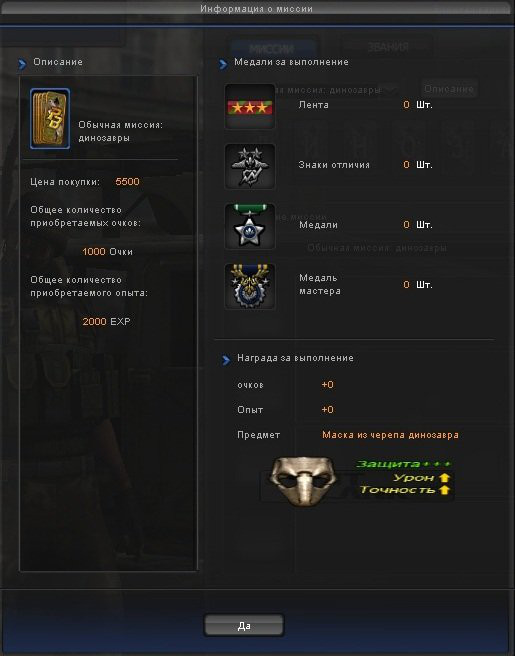Click the dimmed Описание button behind dialog
515x656 pixels.
[x=449, y=89]
